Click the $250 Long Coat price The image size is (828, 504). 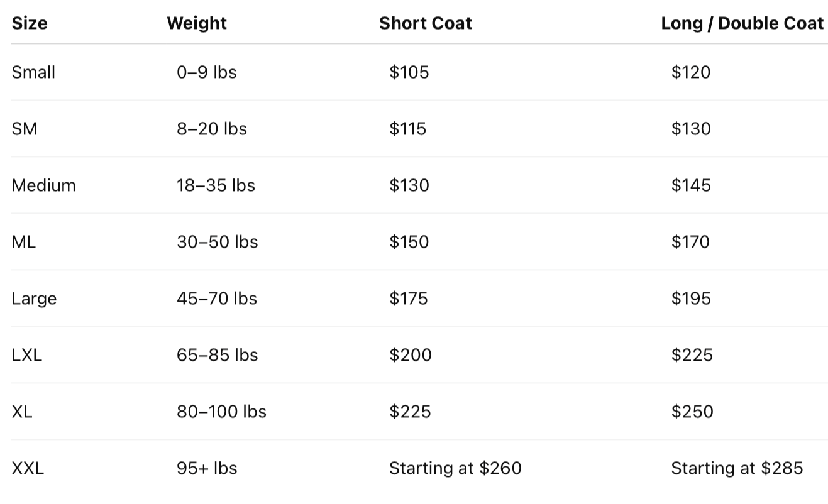[x=692, y=412]
